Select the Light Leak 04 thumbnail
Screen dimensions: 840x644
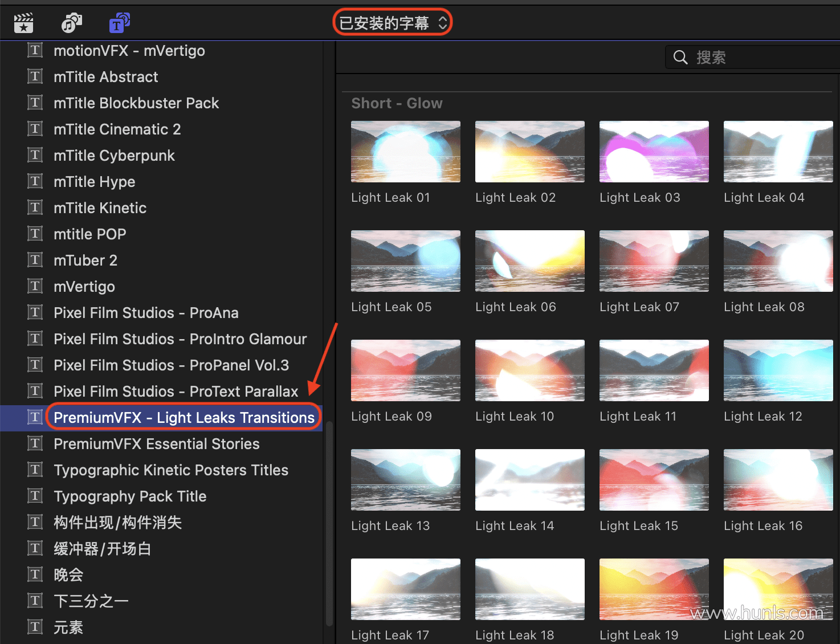click(778, 152)
